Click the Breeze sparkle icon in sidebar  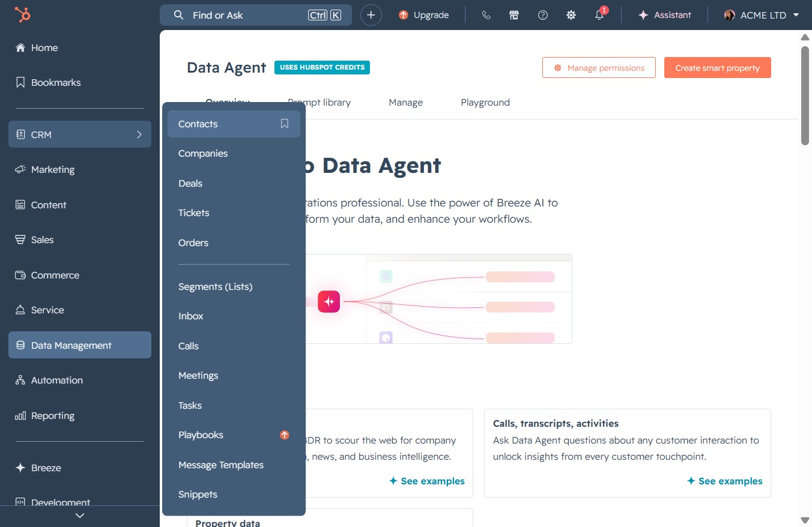[x=20, y=468]
